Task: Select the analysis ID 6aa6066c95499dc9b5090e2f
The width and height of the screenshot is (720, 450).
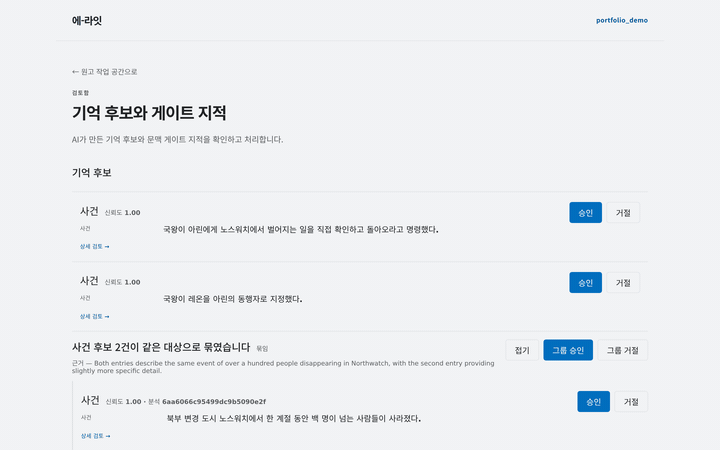Action: [x=214, y=402]
